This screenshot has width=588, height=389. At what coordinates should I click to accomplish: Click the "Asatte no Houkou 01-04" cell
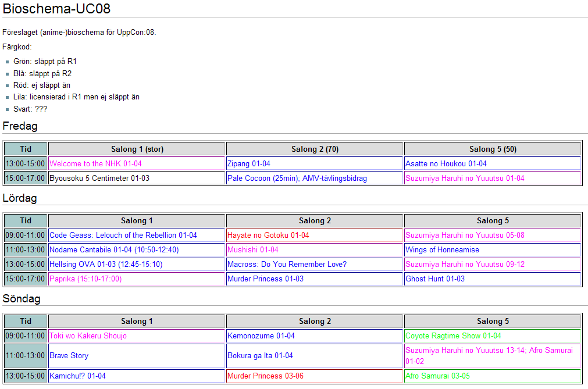(493, 163)
